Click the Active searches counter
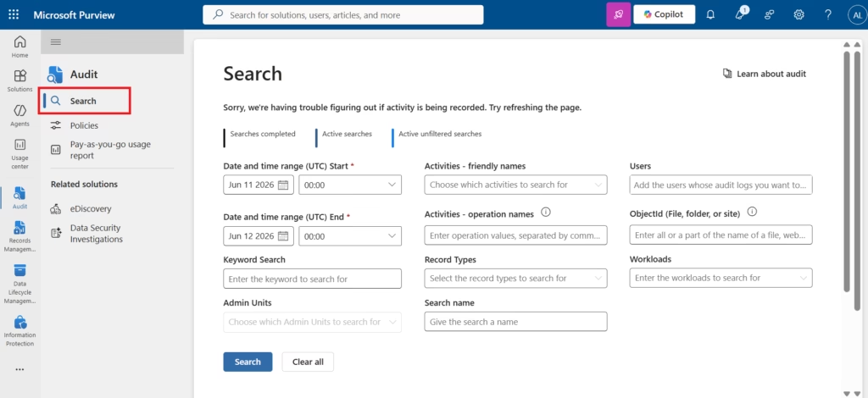 [x=344, y=138]
